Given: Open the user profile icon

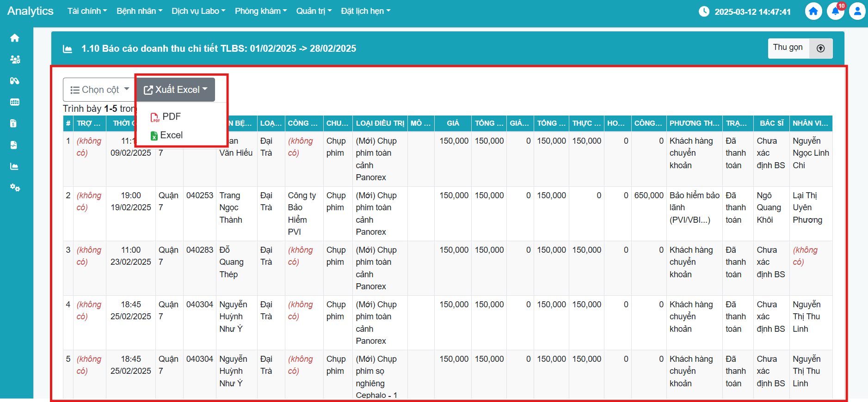Looking at the screenshot, I should click(857, 11).
